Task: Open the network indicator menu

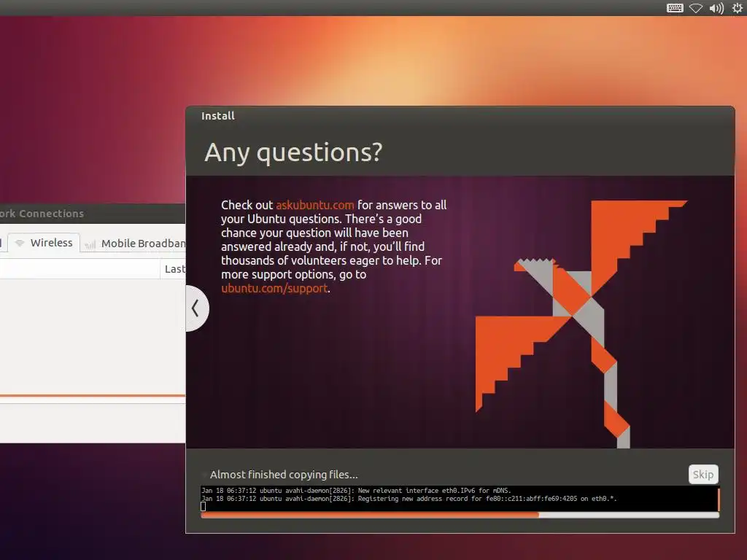Action: pos(695,8)
